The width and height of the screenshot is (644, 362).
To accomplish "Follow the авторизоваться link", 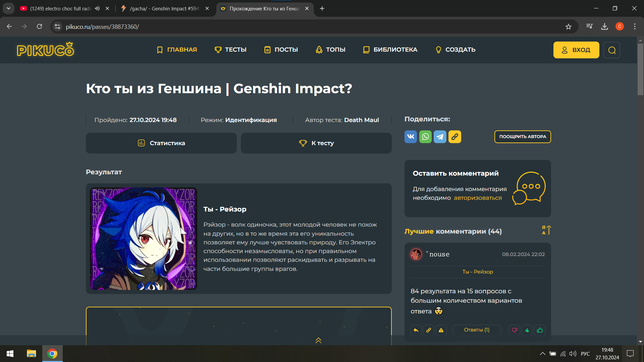I will click(478, 198).
